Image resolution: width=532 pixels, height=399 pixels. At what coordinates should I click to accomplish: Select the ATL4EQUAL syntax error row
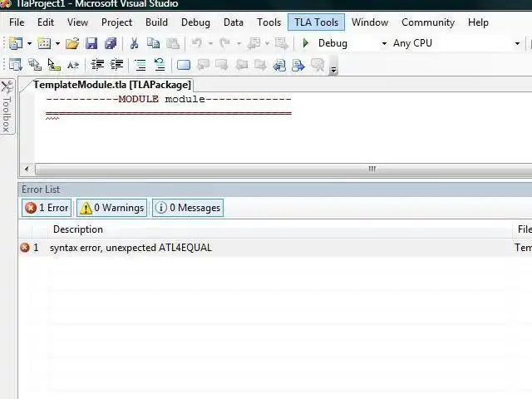[275, 248]
